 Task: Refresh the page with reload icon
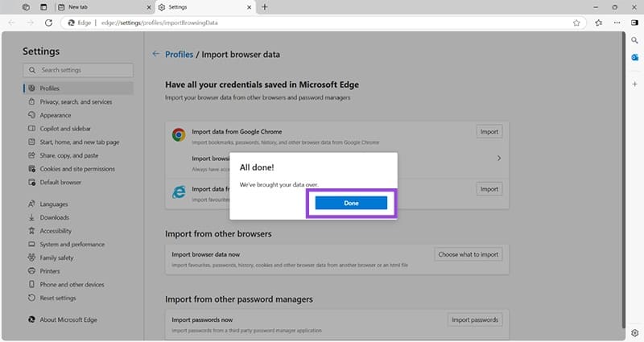pos(49,23)
